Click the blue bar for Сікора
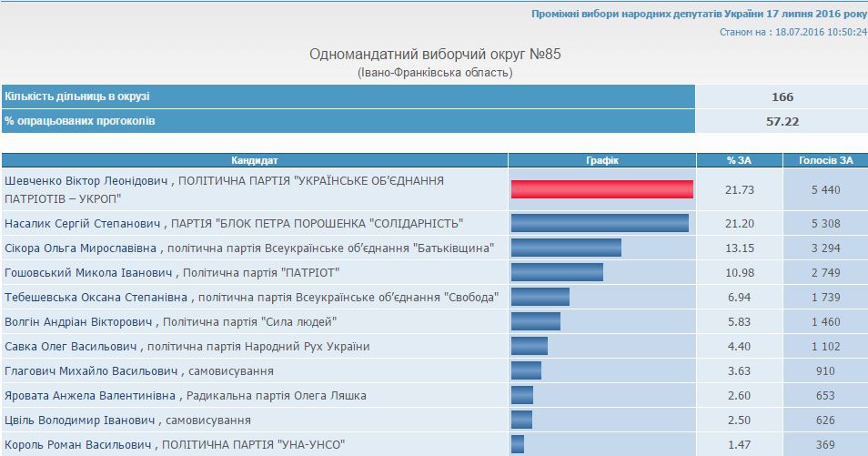The width and height of the screenshot is (868, 456). point(566,248)
